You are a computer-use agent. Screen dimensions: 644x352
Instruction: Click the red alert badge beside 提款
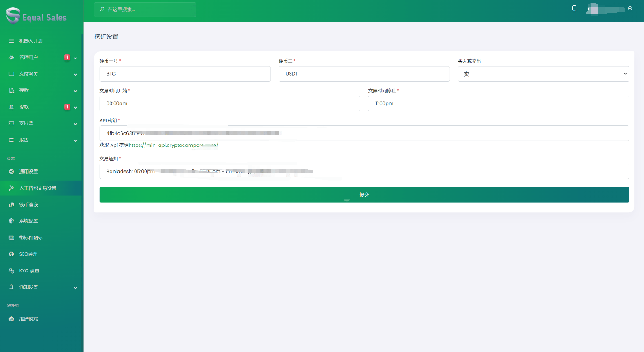67,107
